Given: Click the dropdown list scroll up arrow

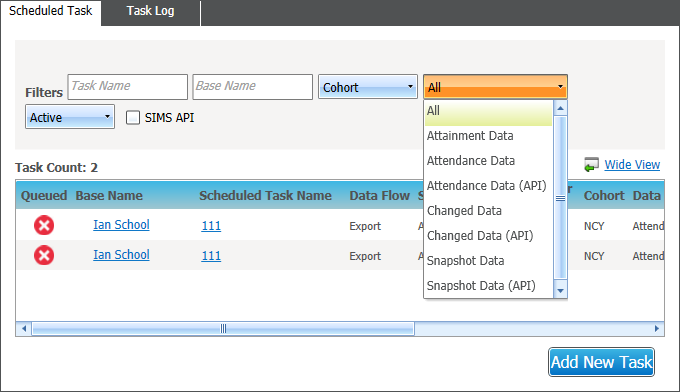Looking at the screenshot, I should click(560, 108).
